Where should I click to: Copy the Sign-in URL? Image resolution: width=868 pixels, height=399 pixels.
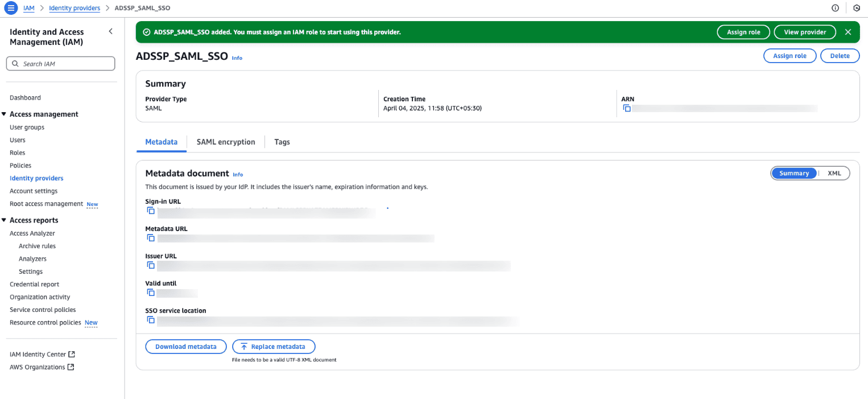(151, 211)
